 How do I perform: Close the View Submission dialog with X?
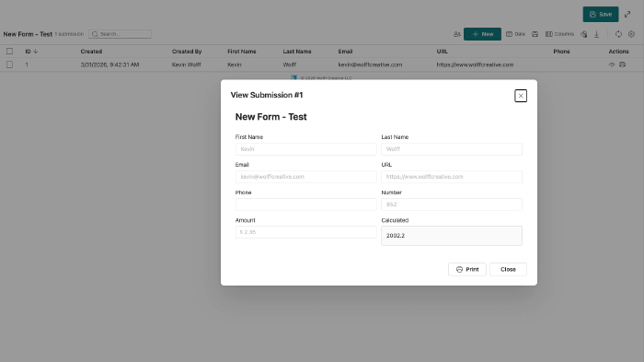[521, 96]
